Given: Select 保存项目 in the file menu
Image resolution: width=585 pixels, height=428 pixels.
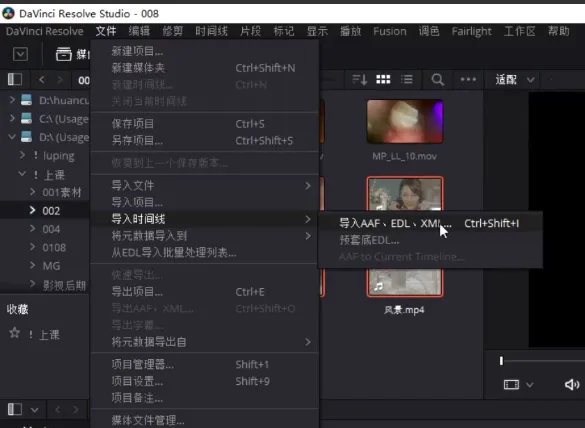Looking at the screenshot, I should 204,124.
